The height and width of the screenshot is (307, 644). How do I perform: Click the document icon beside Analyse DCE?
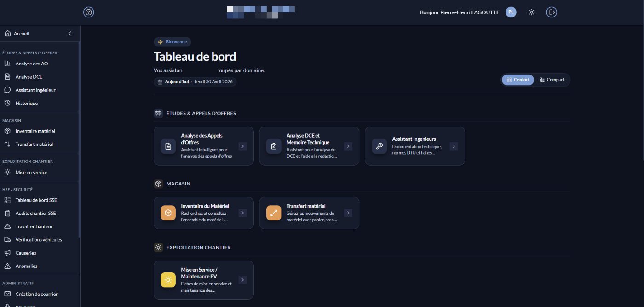point(7,77)
